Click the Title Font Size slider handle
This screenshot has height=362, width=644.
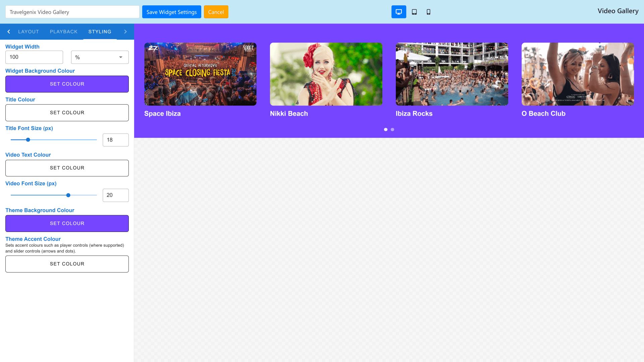pyautogui.click(x=28, y=140)
